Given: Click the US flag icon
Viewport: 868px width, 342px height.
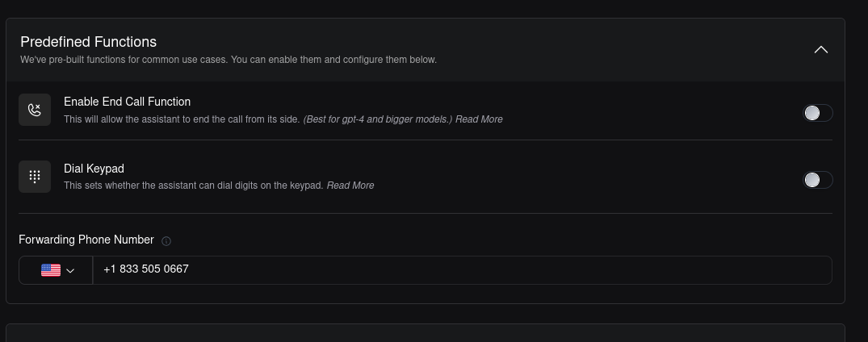Looking at the screenshot, I should pyautogui.click(x=51, y=270).
